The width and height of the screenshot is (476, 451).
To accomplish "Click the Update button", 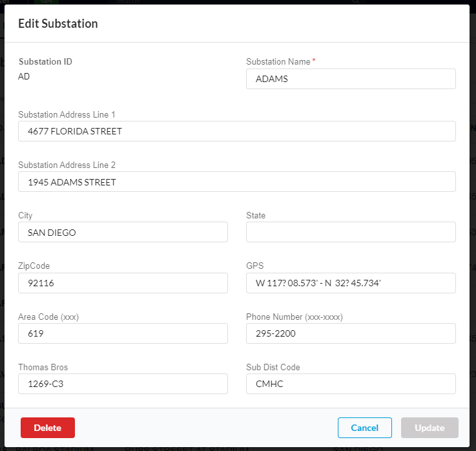I will 429,428.
